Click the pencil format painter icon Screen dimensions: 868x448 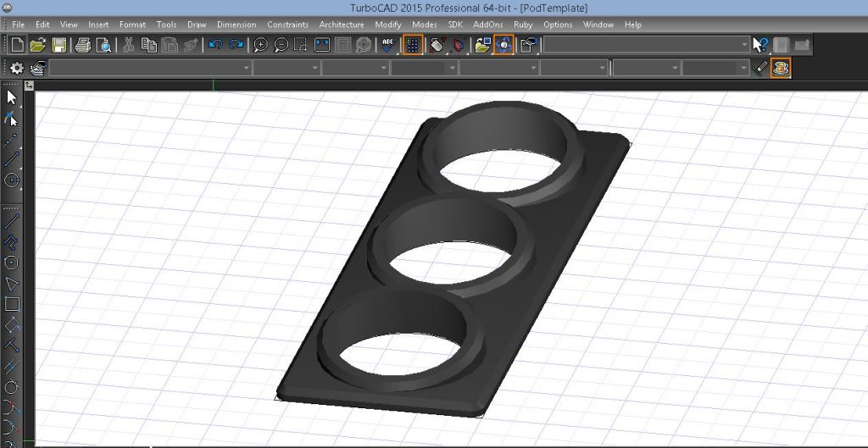(761, 68)
